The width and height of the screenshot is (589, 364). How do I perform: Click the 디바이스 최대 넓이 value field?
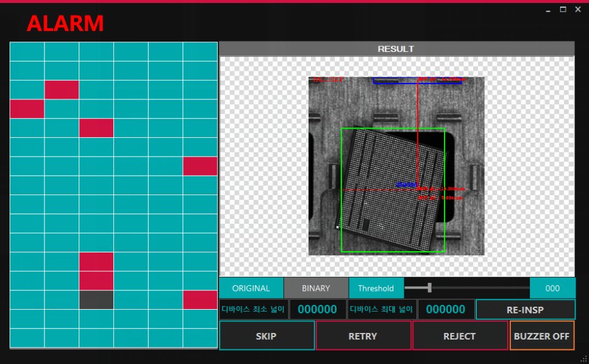(446, 310)
